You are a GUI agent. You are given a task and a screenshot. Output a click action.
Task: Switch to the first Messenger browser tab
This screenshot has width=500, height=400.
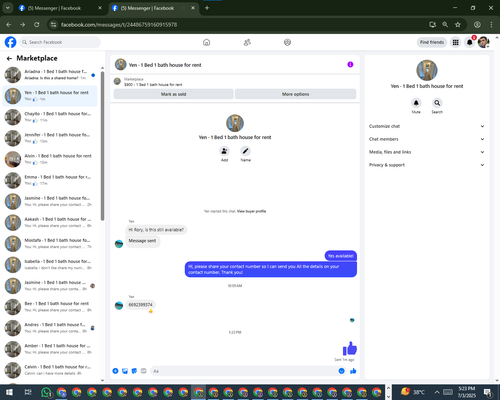point(60,8)
